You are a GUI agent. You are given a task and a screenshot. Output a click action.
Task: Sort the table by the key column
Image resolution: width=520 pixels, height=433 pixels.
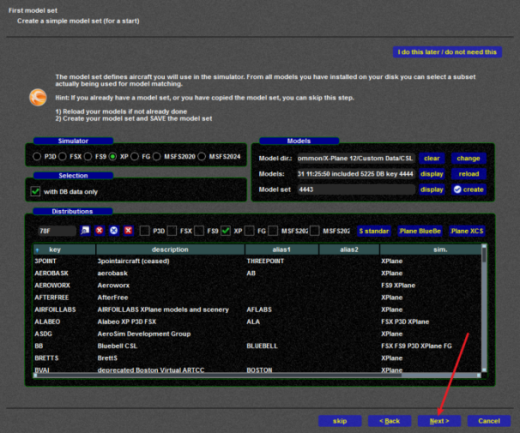(64, 249)
